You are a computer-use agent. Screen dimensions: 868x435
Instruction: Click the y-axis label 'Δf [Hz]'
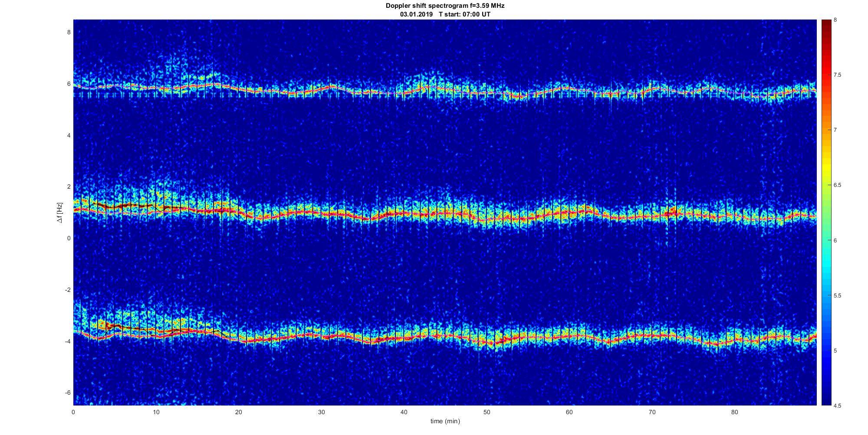(59, 213)
